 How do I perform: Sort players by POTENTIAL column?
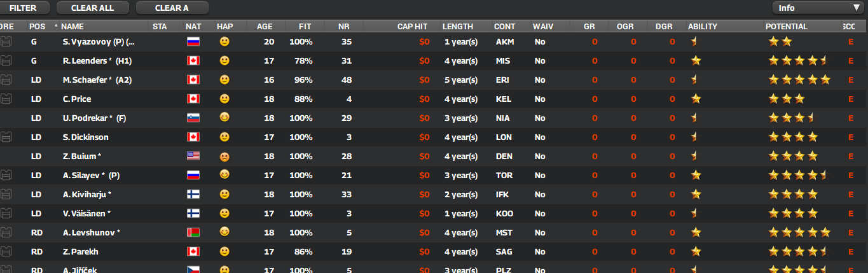click(787, 27)
